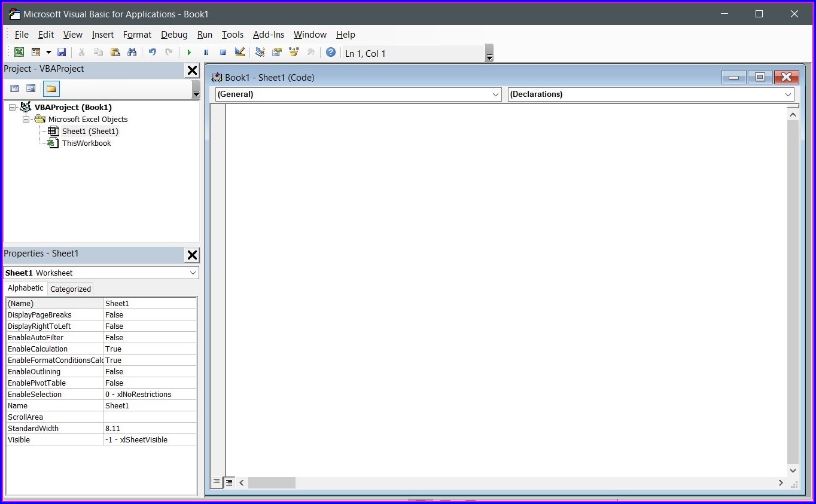Run the macro with the green play icon
The width and height of the screenshot is (816, 504).
coord(189,53)
